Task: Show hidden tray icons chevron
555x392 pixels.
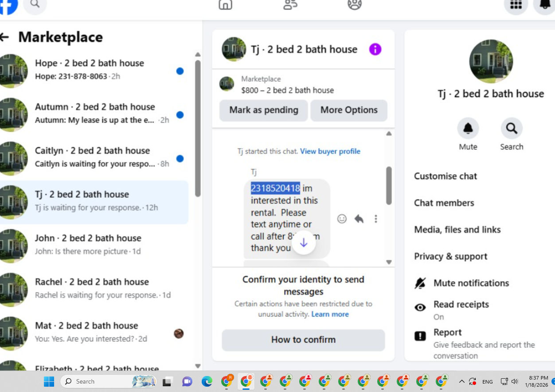Action: (x=461, y=381)
